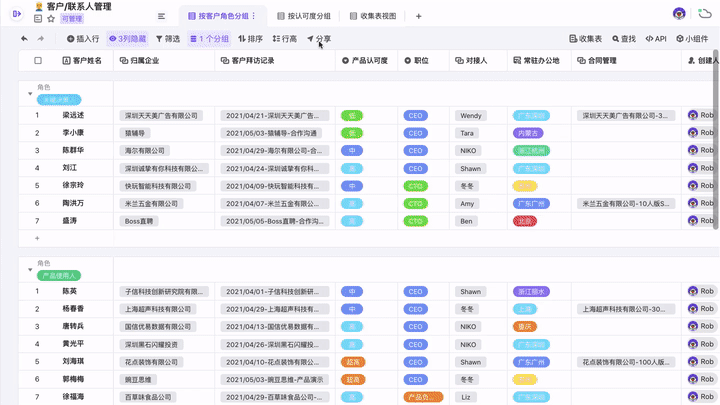Click the 分享 share button
The image size is (720, 405).
pyautogui.click(x=319, y=39)
